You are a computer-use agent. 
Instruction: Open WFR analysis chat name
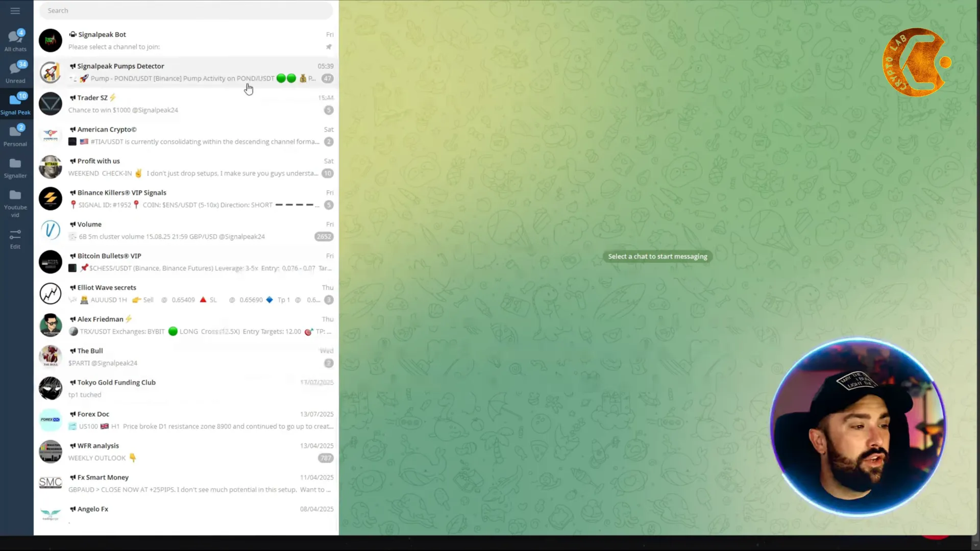click(x=98, y=446)
